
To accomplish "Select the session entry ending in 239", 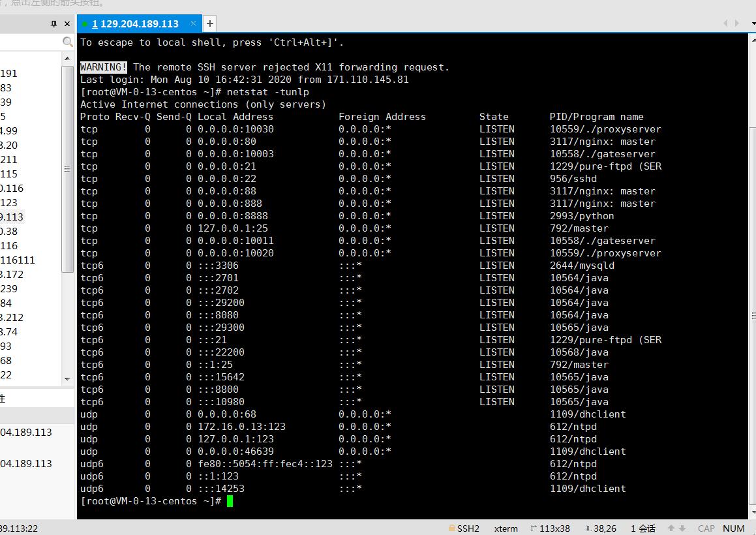I will (9, 289).
